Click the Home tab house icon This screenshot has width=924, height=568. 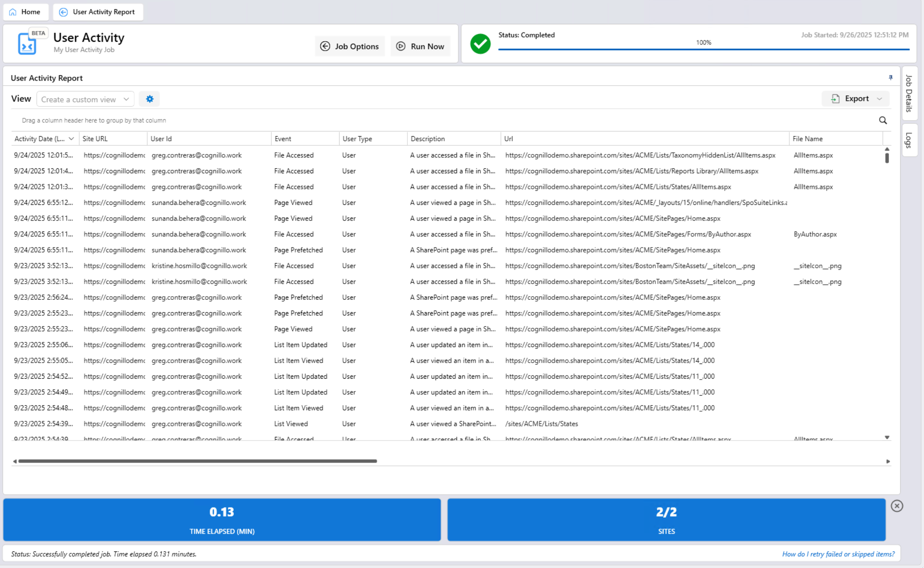click(x=13, y=12)
